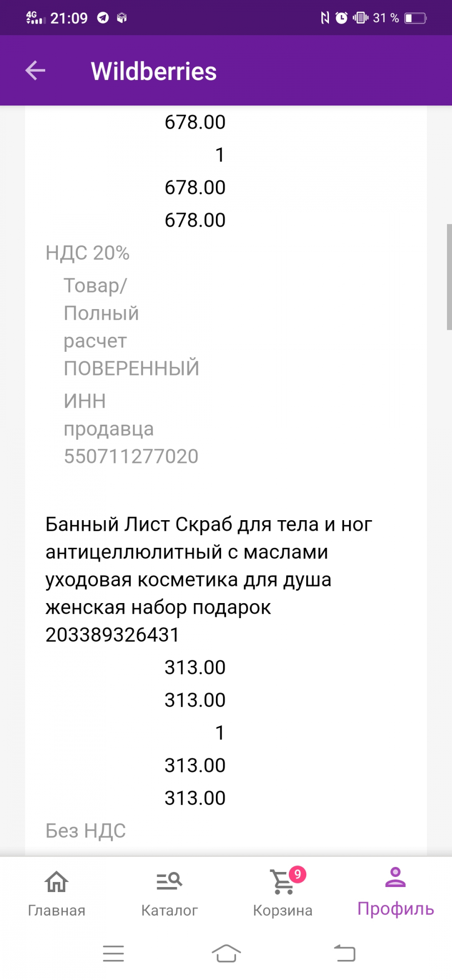Tap the back arrow in header
This screenshot has height=980, width=452.
pyautogui.click(x=35, y=70)
